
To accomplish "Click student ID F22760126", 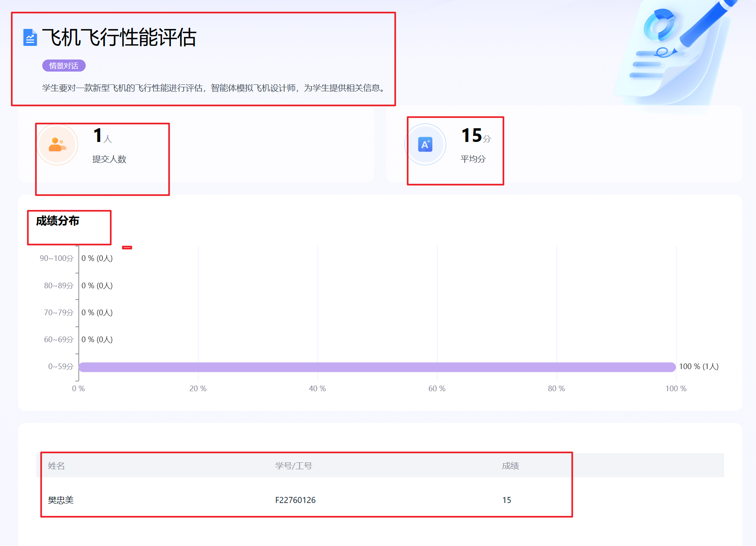I will point(295,500).
